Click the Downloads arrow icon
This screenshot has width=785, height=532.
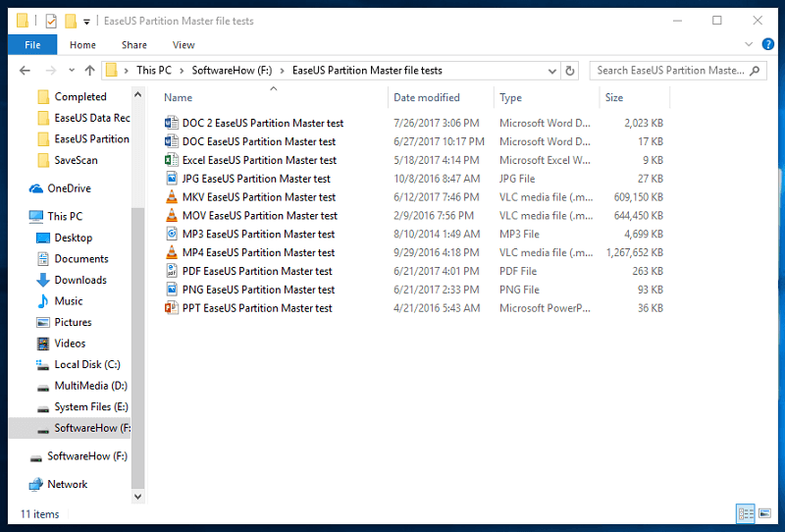(43, 280)
